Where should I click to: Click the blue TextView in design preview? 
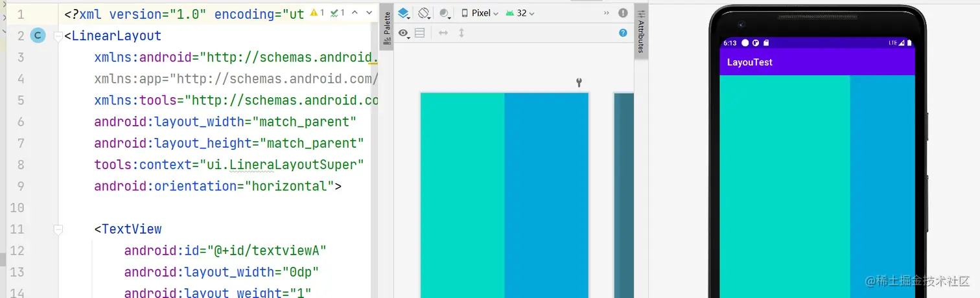546,194
